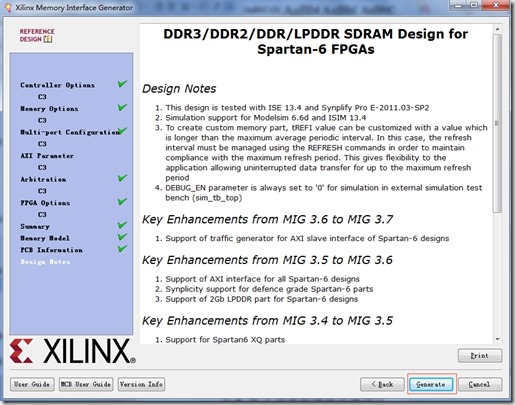Click the Xilinx logo in the sidebar

click(x=72, y=351)
